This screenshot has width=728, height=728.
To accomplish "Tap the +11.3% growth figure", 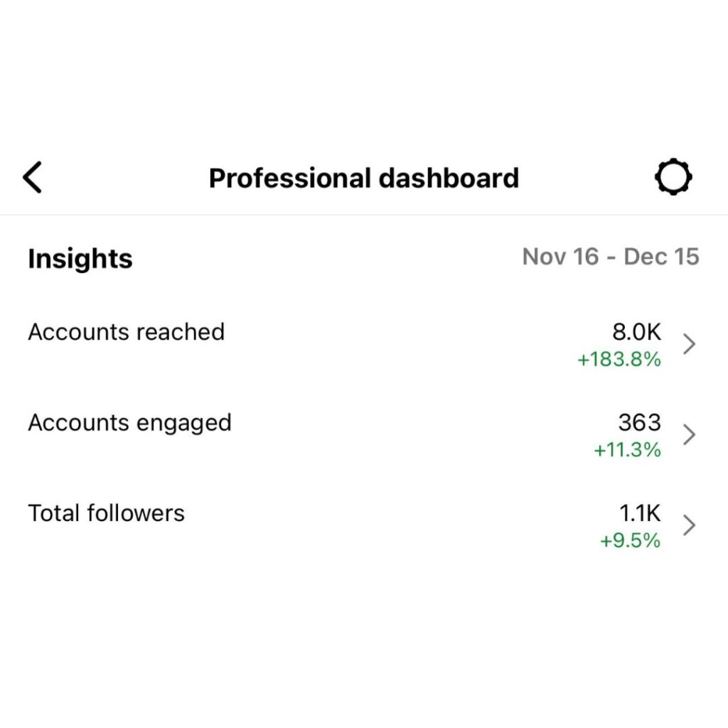I will click(627, 450).
